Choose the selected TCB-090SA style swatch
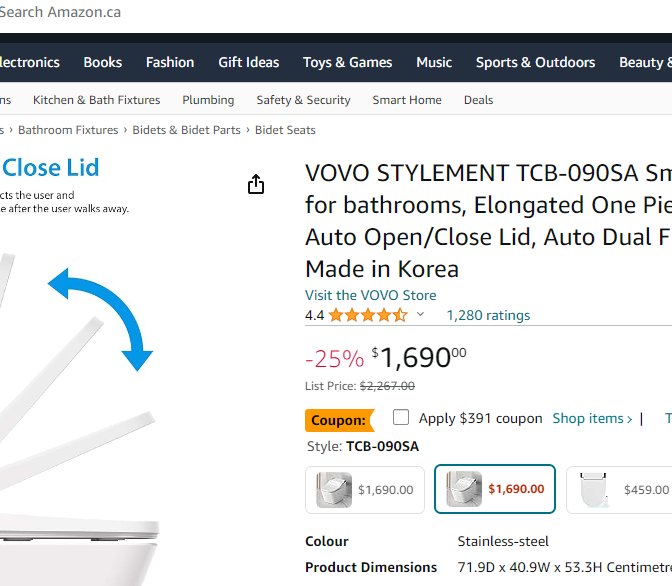 (495, 490)
